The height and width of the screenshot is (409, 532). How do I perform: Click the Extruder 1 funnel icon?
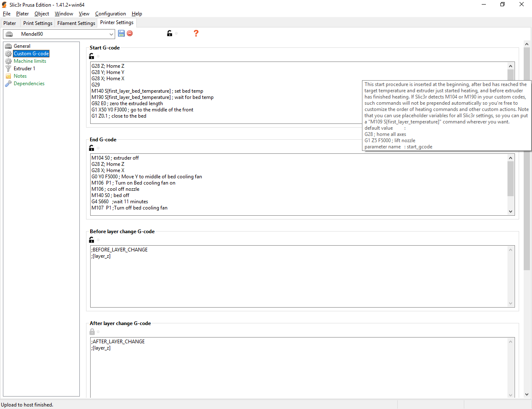click(x=8, y=69)
